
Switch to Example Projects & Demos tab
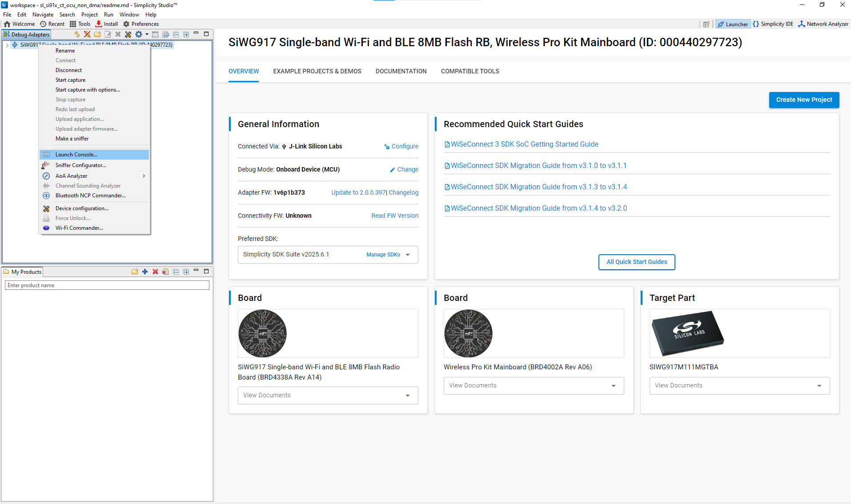pos(317,71)
